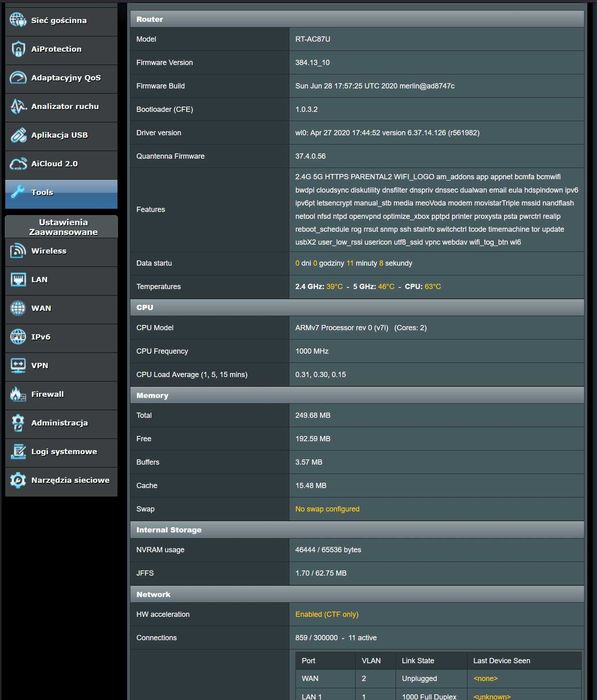Click the <none> last device entry
Viewport: 597px width, 700px height.
(485, 679)
